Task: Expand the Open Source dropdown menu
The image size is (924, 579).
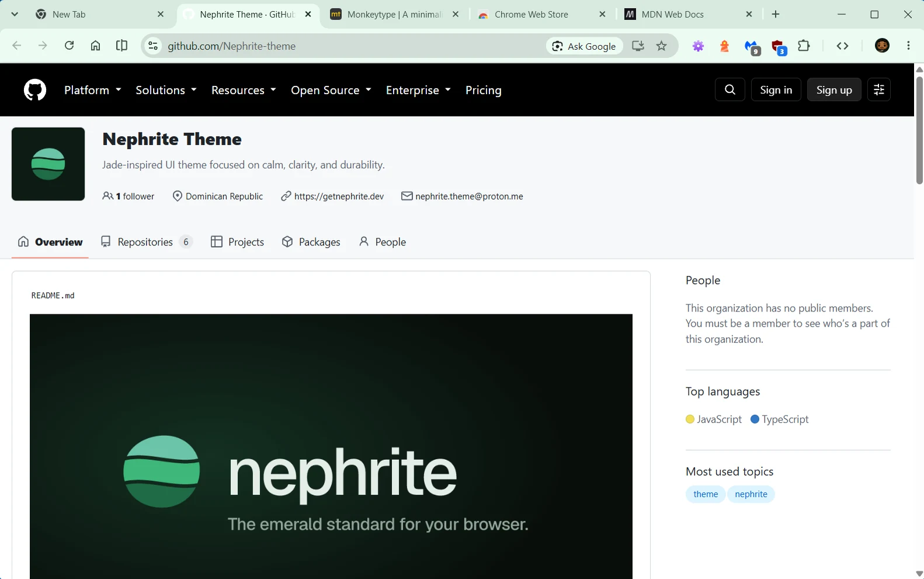Action: [x=331, y=90]
